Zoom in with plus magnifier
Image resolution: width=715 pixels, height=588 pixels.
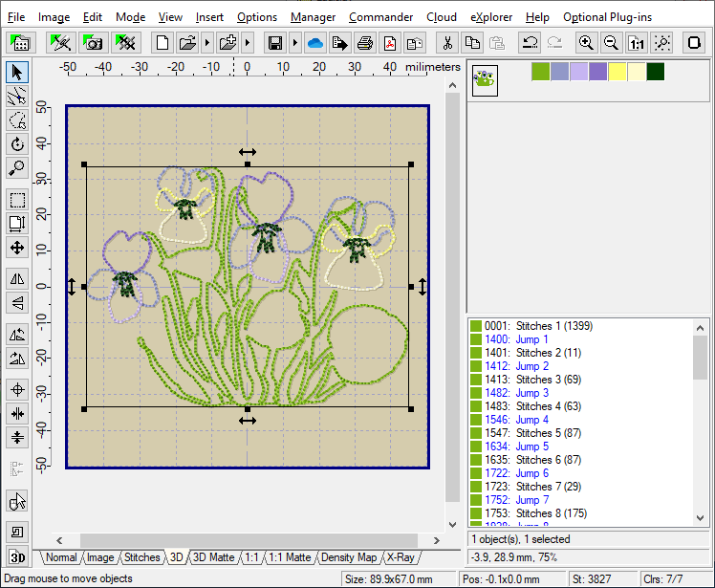pyautogui.click(x=586, y=43)
